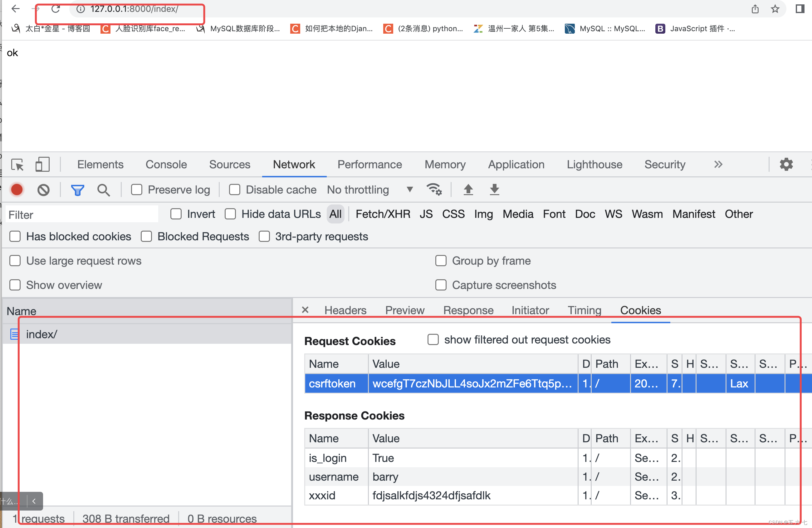The height and width of the screenshot is (528, 812).
Task: Click the stop/block network requests icon
Action: [43, 189]
